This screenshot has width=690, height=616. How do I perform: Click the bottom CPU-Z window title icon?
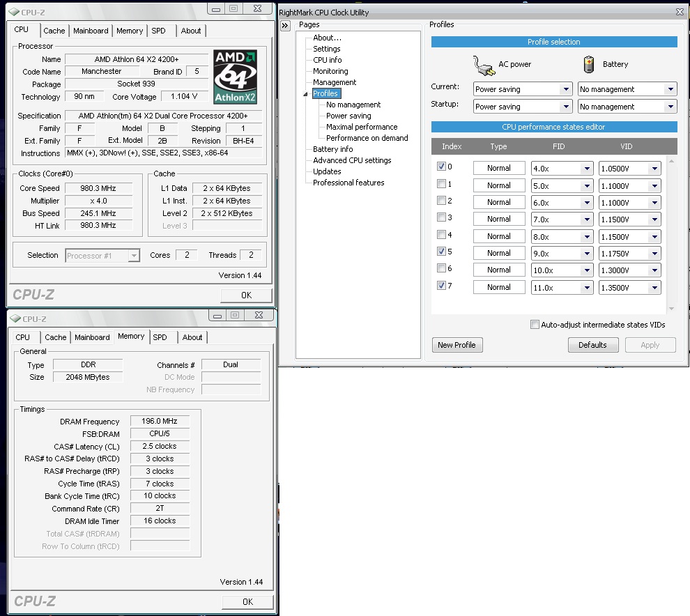coord(15,318)
